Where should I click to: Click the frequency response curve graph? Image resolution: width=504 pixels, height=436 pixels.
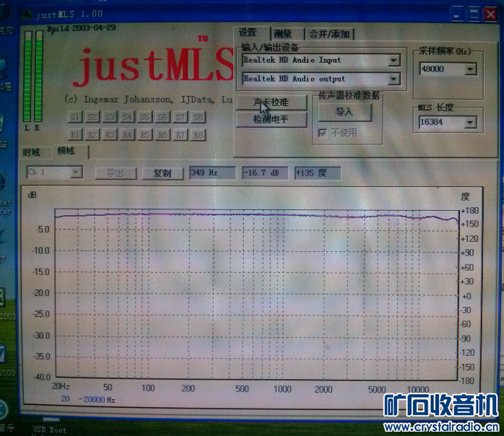(x=256, y=295)
